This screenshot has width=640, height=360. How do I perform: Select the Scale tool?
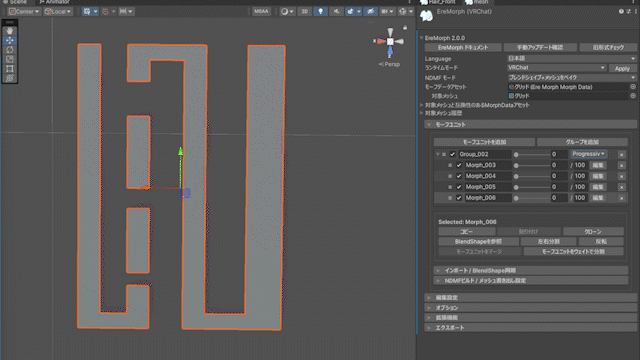[10, 59]
